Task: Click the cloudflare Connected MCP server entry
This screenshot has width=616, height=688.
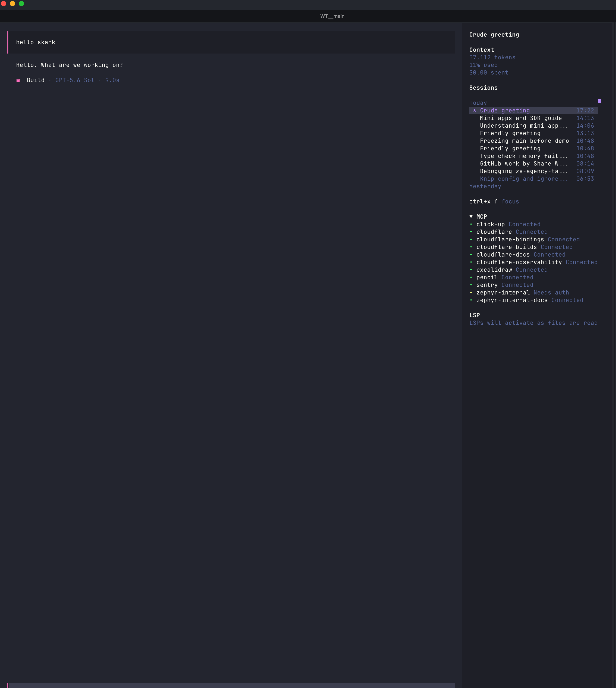Action: (x=508, y=232)
